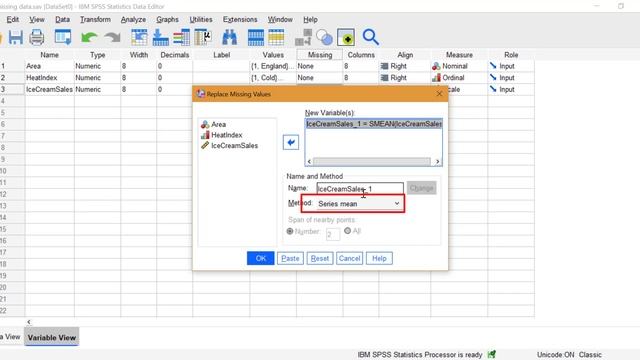The height and width of the screenshot is (360, 640).
Task: Click the Area variable name cell
Action: pos(49,66)
